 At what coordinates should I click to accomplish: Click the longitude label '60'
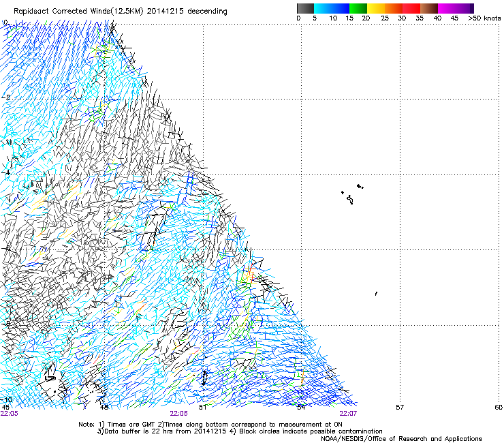[x=499, y=408]
